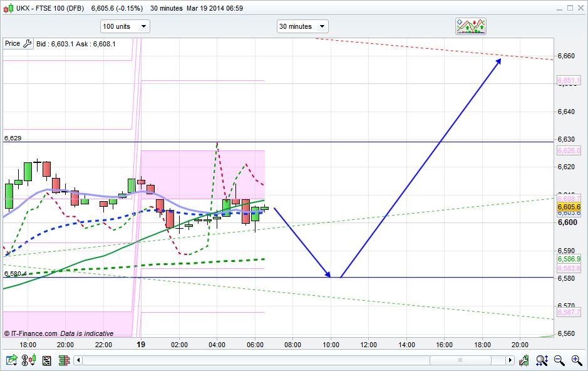The height and width of the screenshot is (371, 588).
Task: Click the Price panel label
Action: (x=13, y=44)
